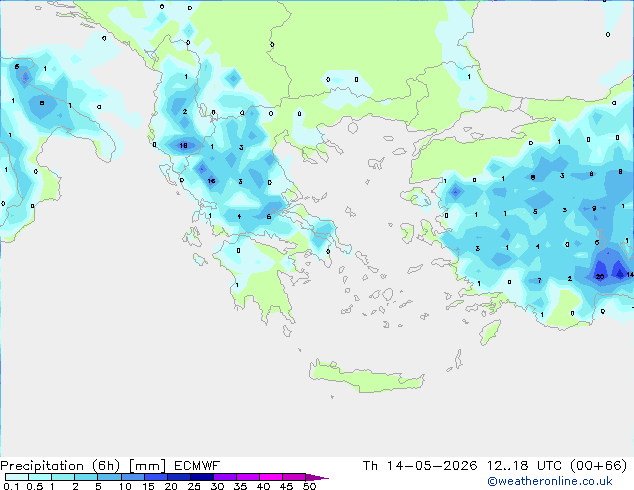Pick the legend swatch between 1 and 2

tap(63, 477)
